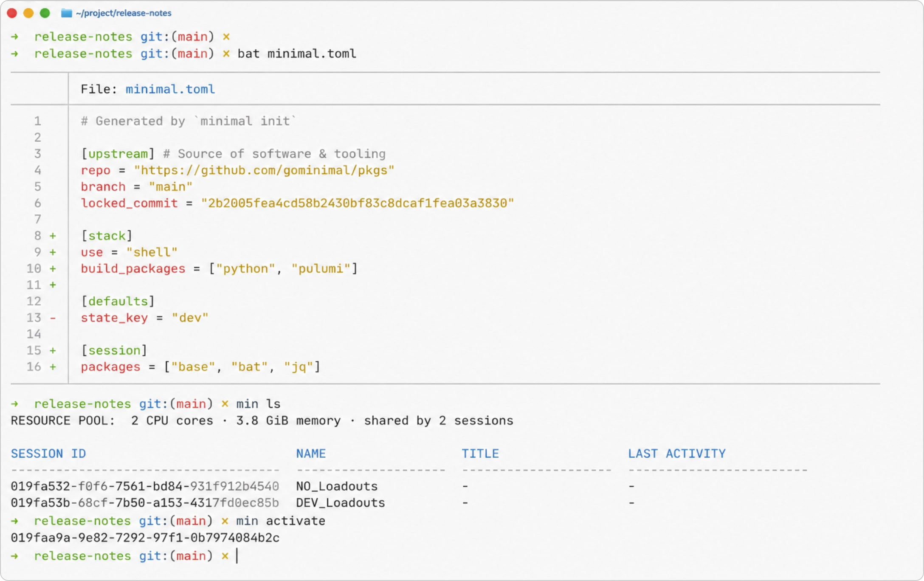924x581 pixels.
Task: Click the NO_Loadouts session name
Action: point(337,486)
